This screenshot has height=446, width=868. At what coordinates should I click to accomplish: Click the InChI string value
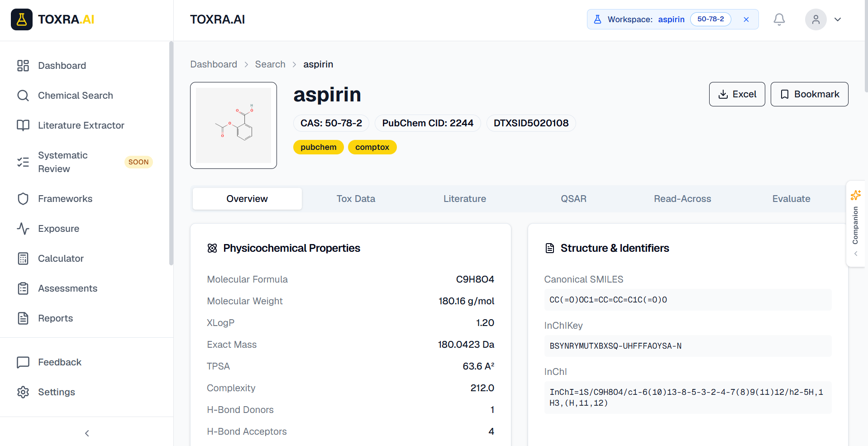coord(688,398)
